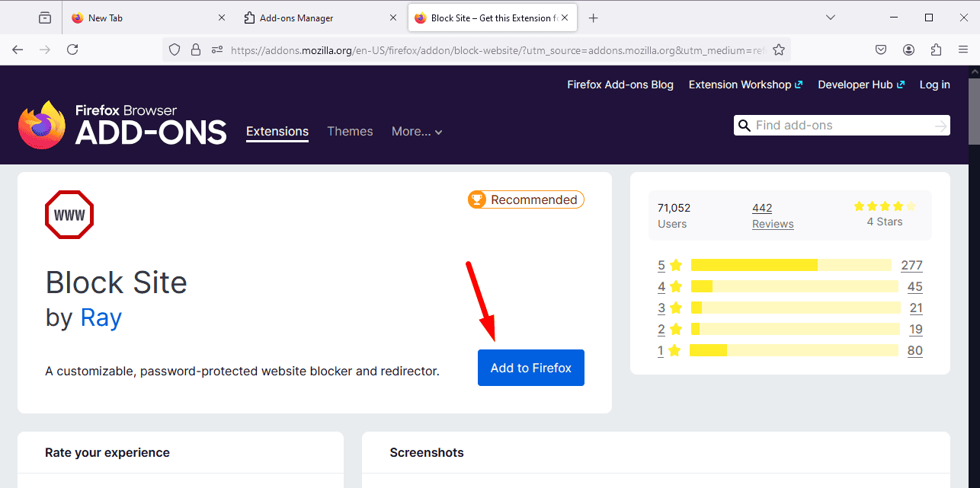Go back to previous page
This screenshot has width=980, height=488.
(18, 49)
